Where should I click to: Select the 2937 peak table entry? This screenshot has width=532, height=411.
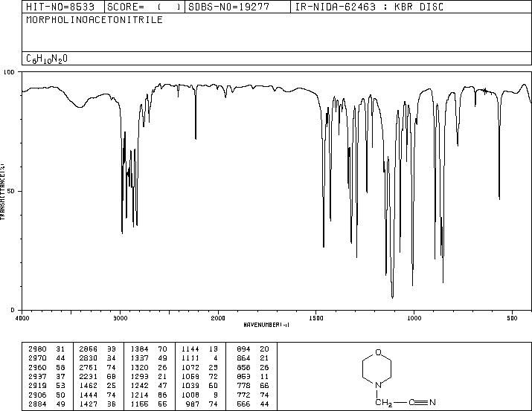coord(46,376)
